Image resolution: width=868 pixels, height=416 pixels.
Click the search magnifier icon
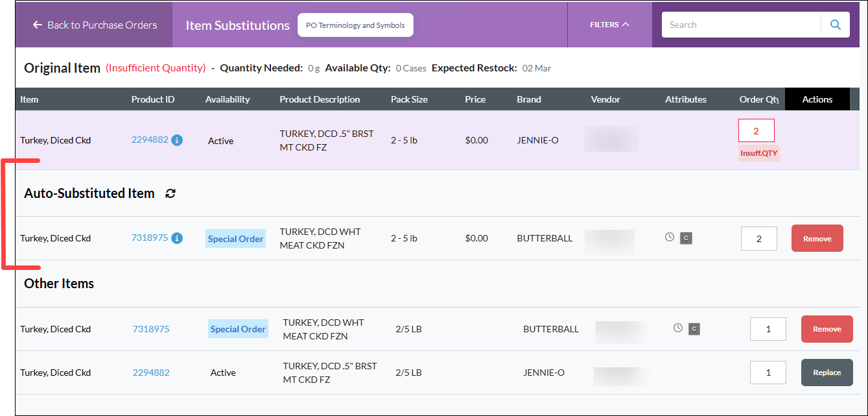pos(836,25)
